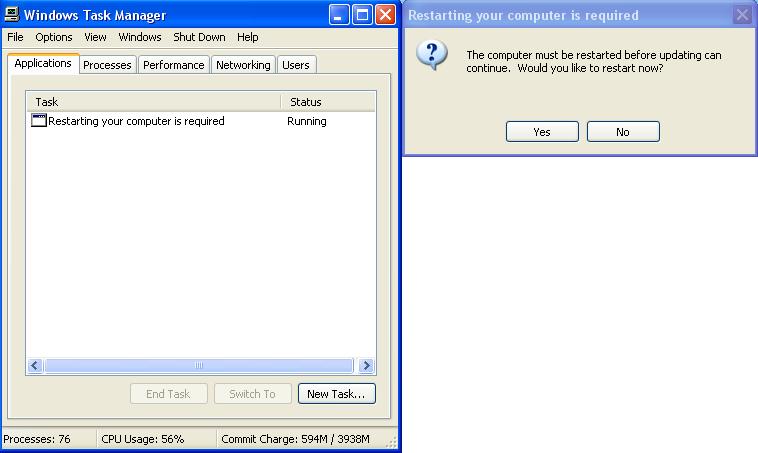
Task: Close the Windows Task Manager window
Action: [385, 15]
